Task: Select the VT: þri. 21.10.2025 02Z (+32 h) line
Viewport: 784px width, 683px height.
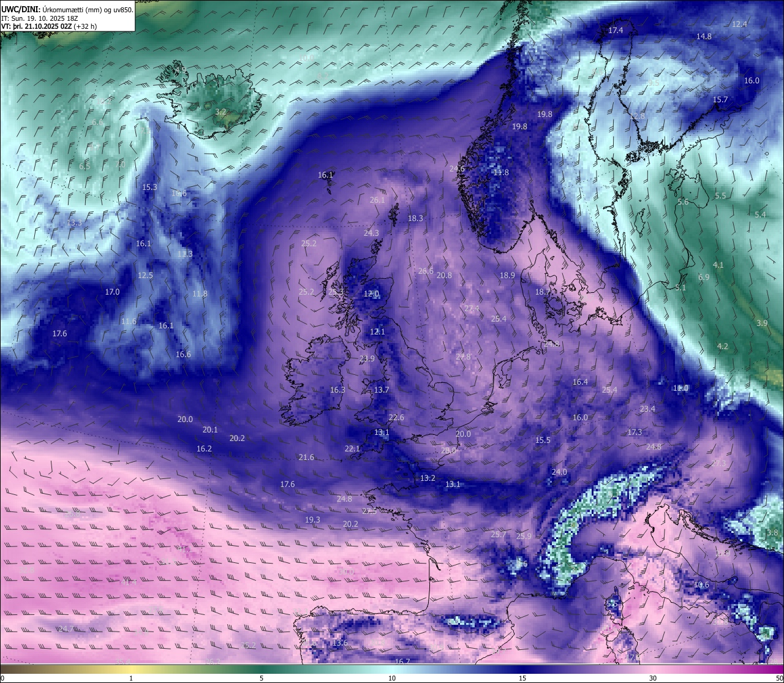Action: pyautogui.click(x=49, y=26)
